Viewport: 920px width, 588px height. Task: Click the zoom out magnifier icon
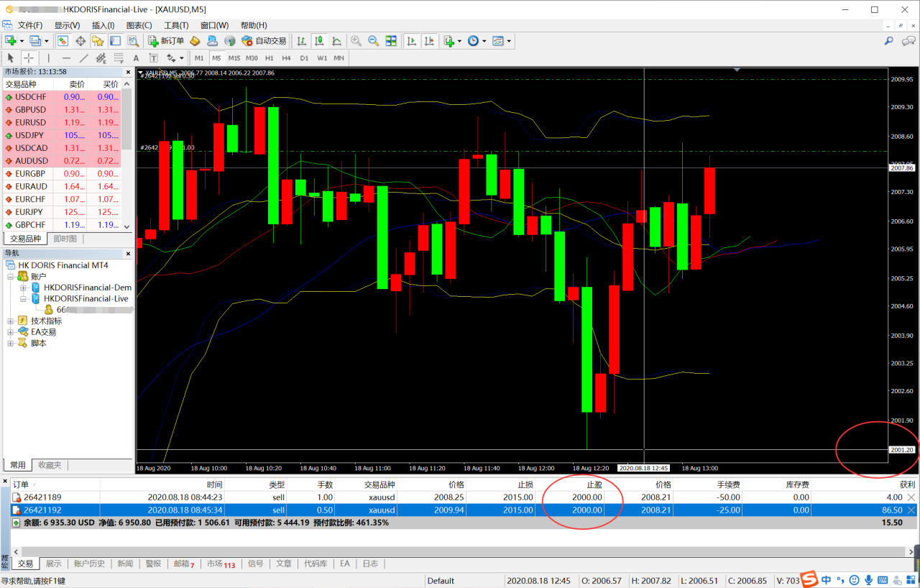click(x=373, y=41)
